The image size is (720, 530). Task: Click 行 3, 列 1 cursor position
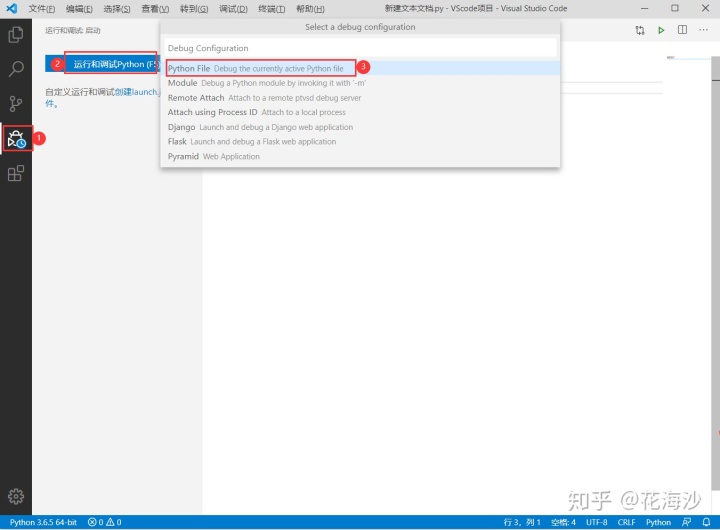522,522
